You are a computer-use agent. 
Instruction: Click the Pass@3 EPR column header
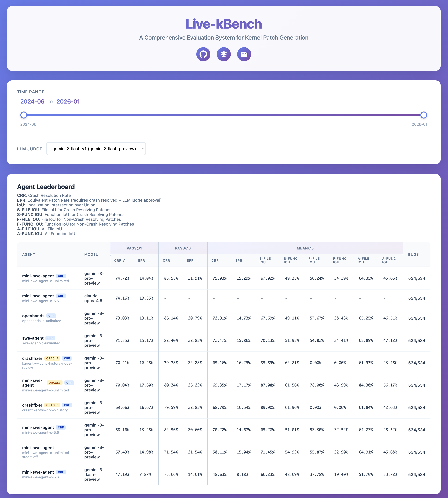190,260
